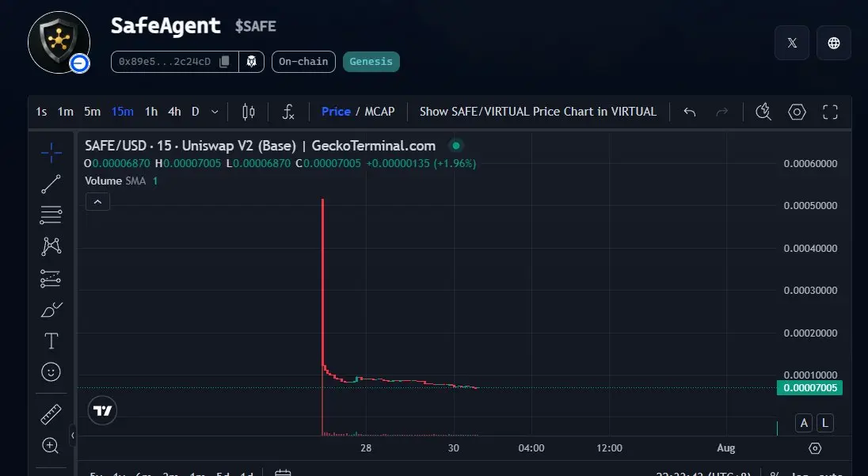Expand the timeframe dropdown chevron
Screen dimensions: 868x476
click(x=215, y=112)
